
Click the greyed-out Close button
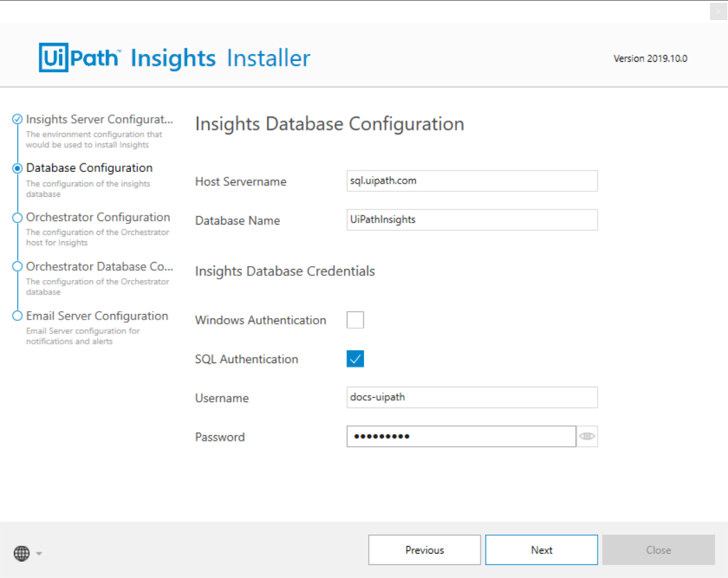pyautogui.click(x=659, y=550)
